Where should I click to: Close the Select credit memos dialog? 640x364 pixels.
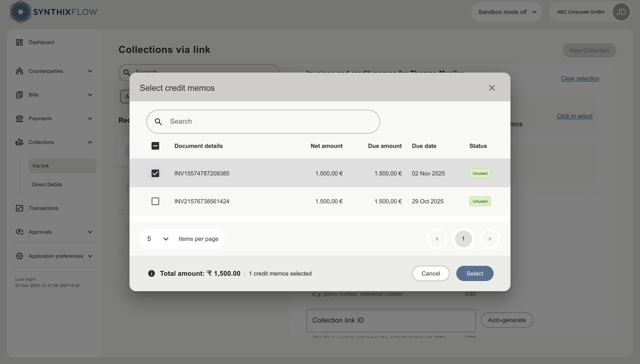tap(492, 88)
